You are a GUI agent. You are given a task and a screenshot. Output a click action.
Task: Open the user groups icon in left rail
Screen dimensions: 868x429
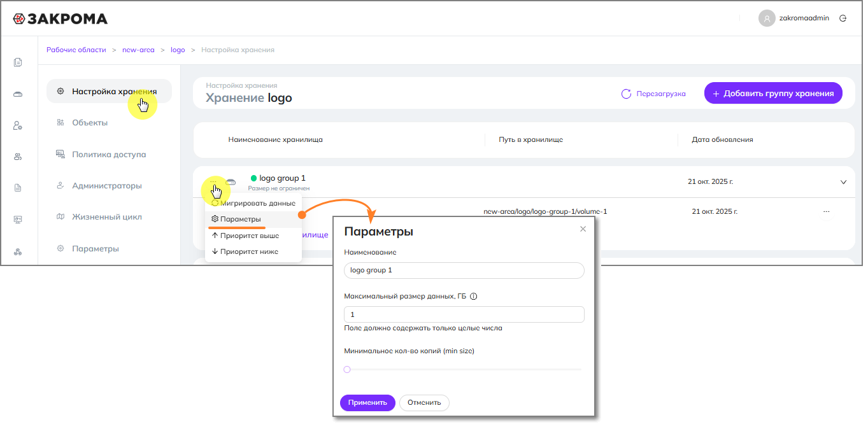tap(18, 157)
